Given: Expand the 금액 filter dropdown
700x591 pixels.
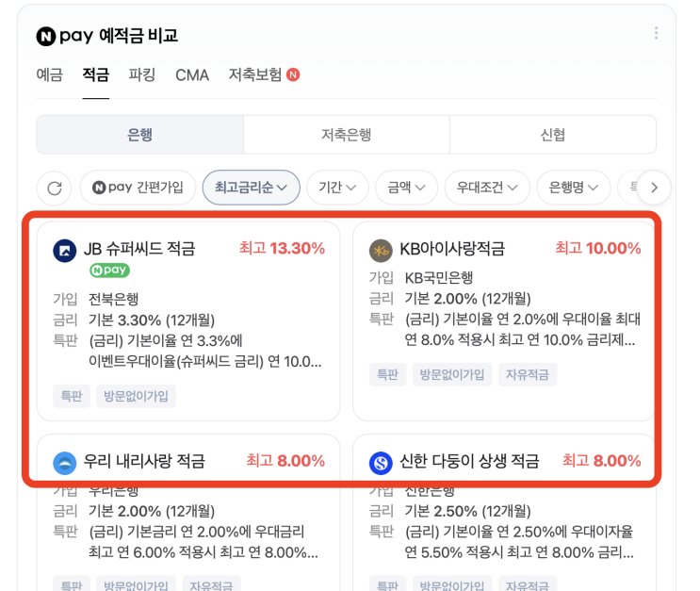Looking at the screenshot, I should [x=406, y=188].
